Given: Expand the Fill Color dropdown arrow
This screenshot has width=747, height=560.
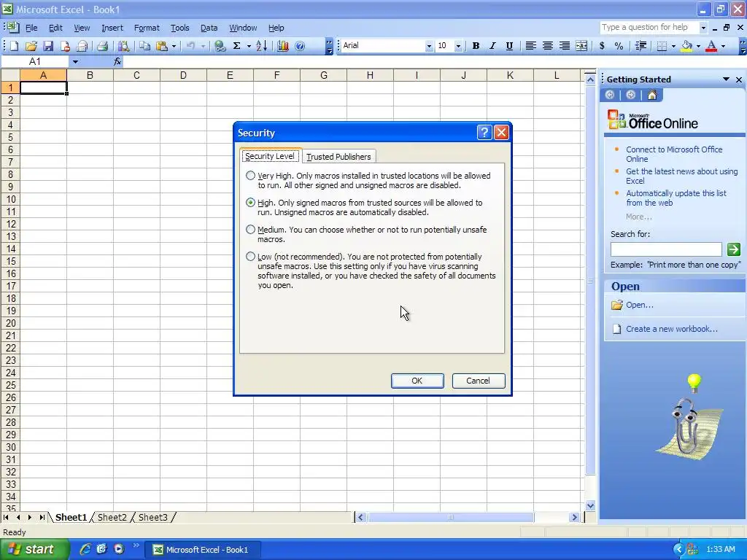Looking at the screenshot, I should tap(698, 46).
